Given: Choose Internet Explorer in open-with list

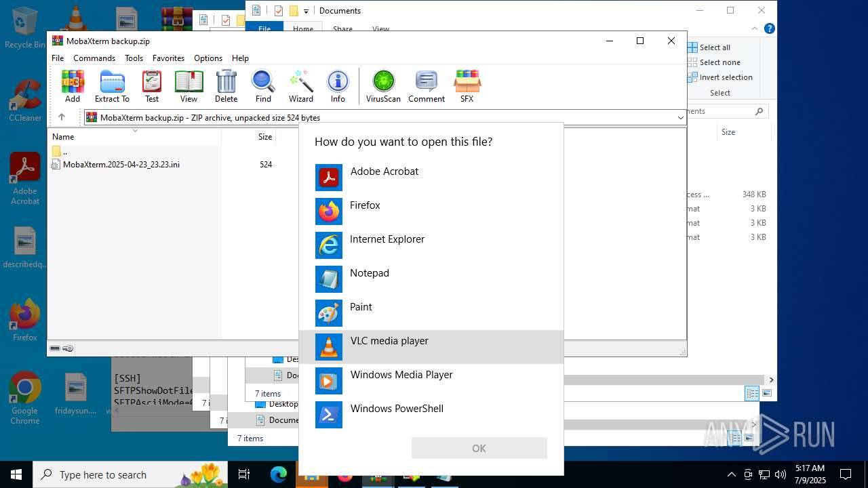Looking at the screenshot, I should (431, 245).
